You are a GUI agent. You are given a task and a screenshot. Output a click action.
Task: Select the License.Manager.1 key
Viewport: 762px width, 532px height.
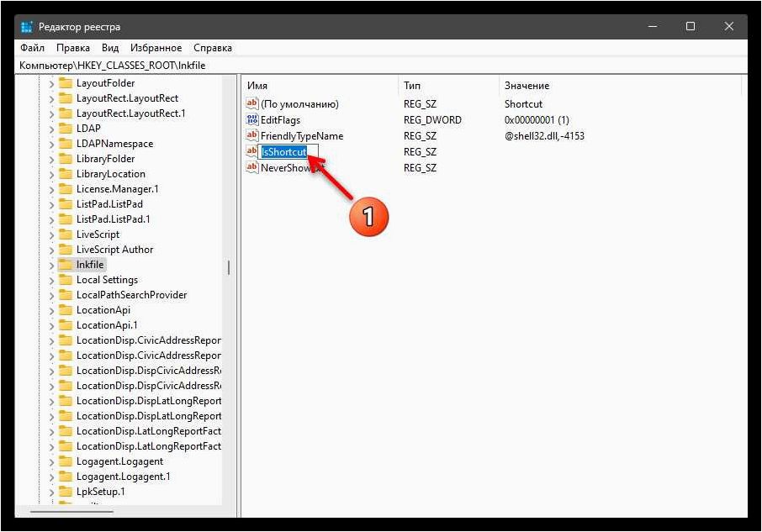tap(117, 189)
